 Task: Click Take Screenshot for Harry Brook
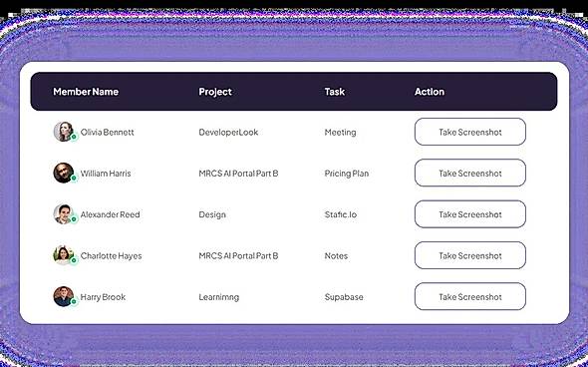tap(469, 296)
